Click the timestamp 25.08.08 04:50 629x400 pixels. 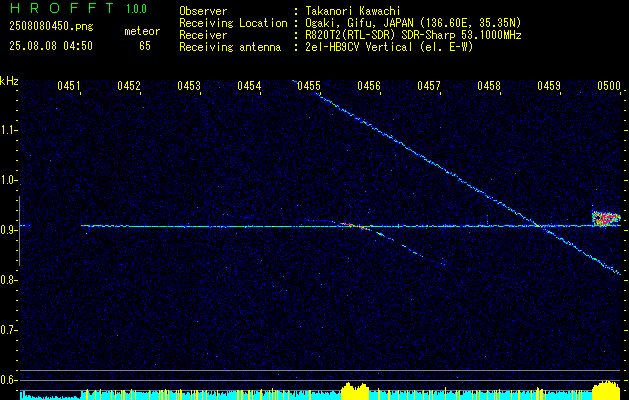click(51, 46)
